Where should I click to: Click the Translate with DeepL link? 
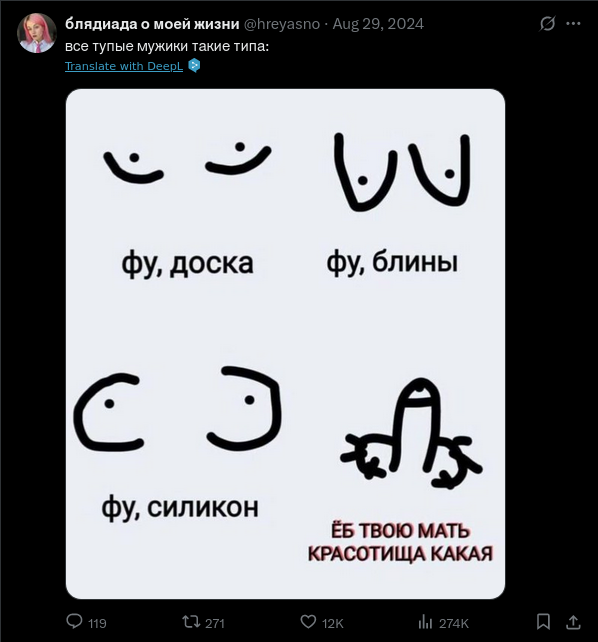(124, 66)
